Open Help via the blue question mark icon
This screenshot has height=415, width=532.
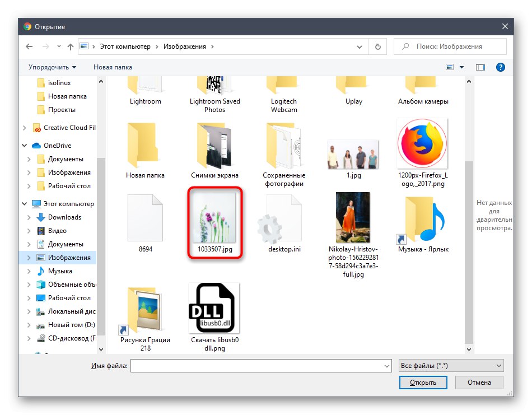500,67
